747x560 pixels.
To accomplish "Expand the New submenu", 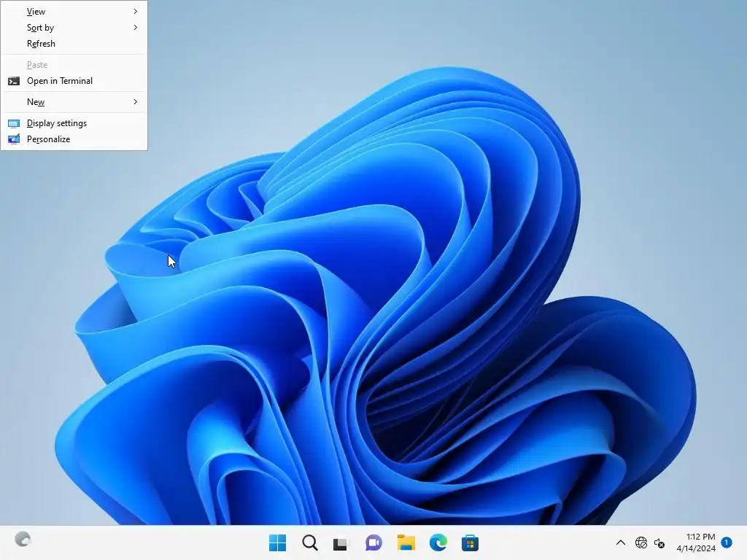I will tap(74, 101).
